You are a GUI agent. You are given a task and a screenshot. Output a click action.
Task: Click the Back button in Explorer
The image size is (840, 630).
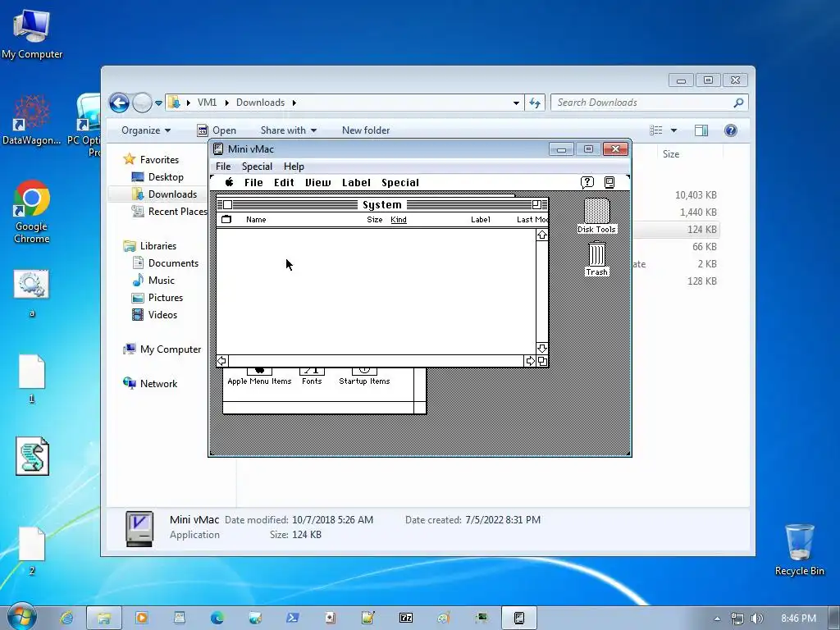[120, 103]
